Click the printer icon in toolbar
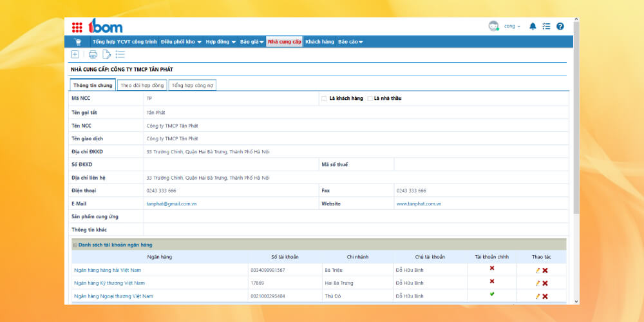Screen dimensions: 644x322 coord(93,55)
